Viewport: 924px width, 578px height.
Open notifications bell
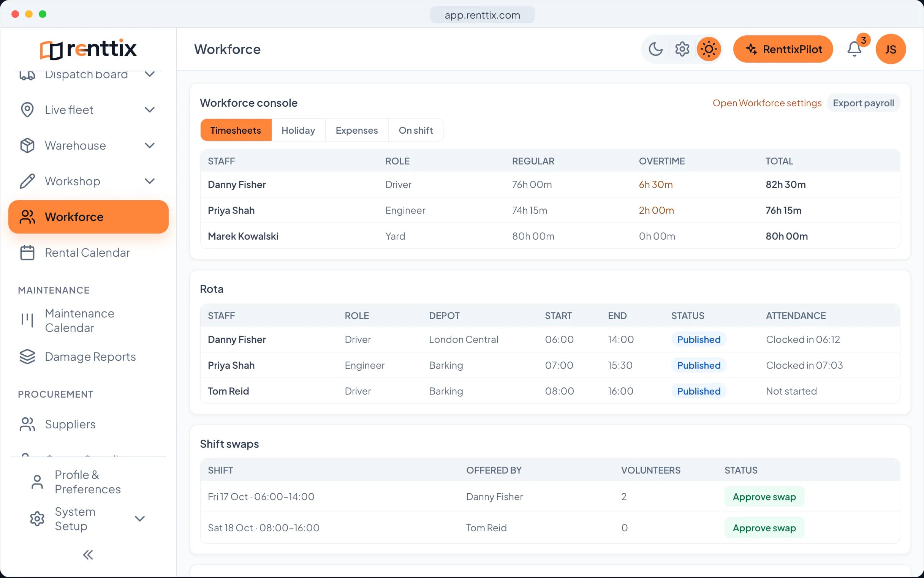[854, 49]
